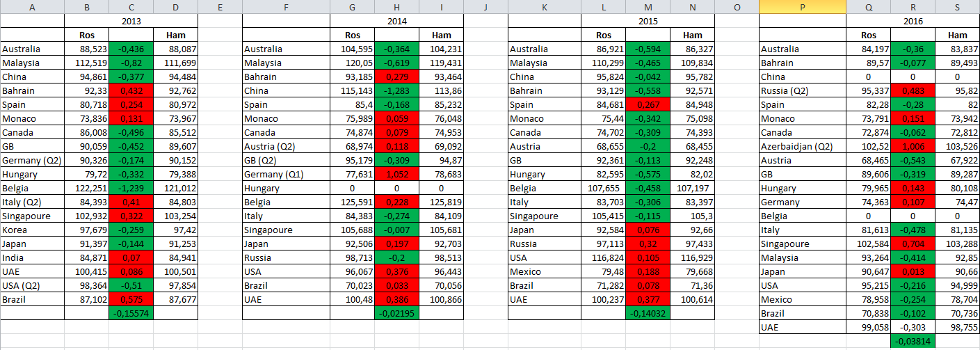Click the 2013 table title cell
Screen dimensions: 980x350
(131, 21)
